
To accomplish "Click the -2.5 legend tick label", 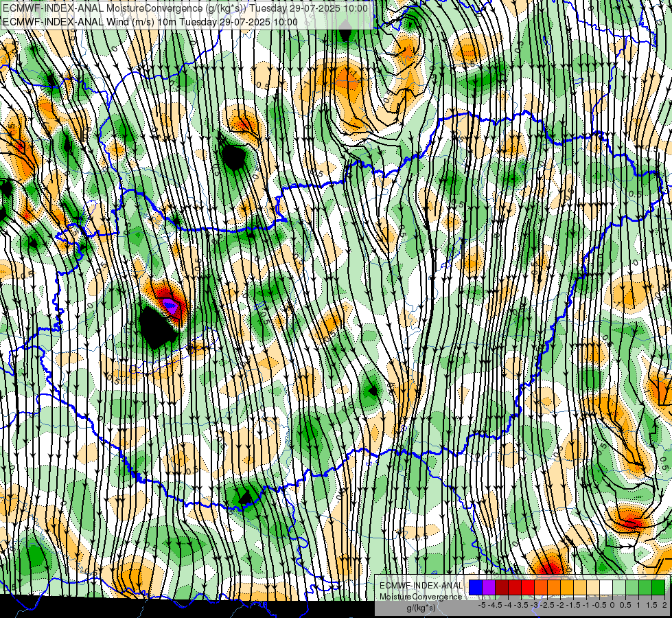I will point(547,605).
